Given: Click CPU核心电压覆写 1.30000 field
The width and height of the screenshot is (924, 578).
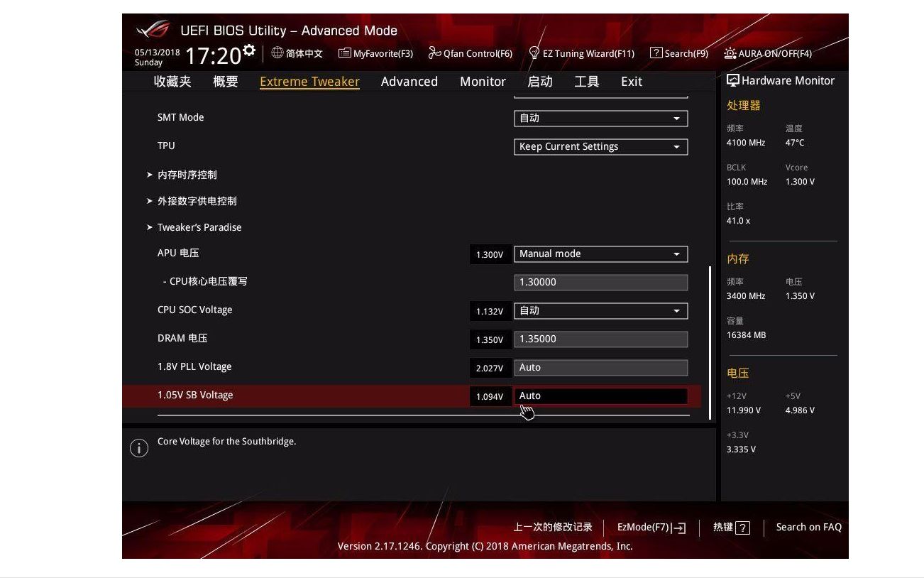Looking at the screenshot, I should tap(601, 283).
